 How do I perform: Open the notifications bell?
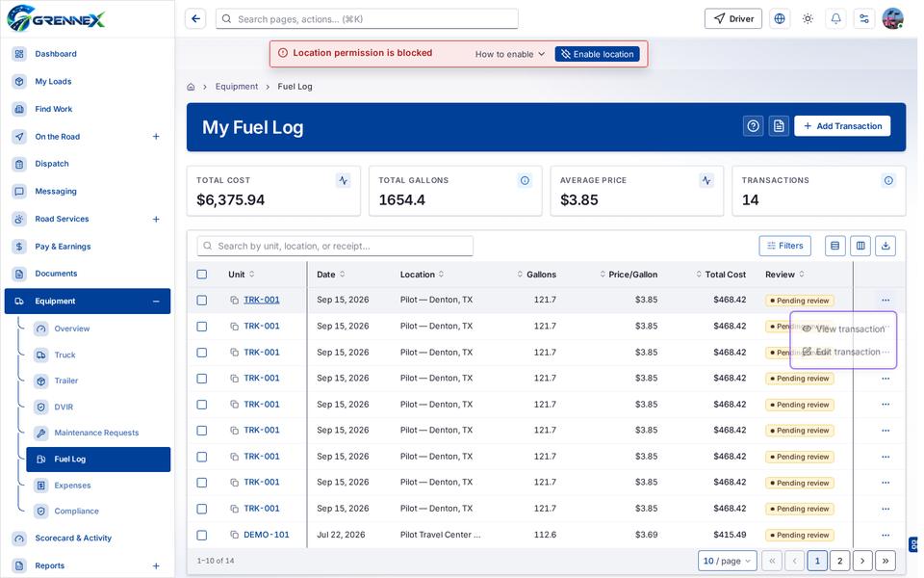(x=836, y=19)
